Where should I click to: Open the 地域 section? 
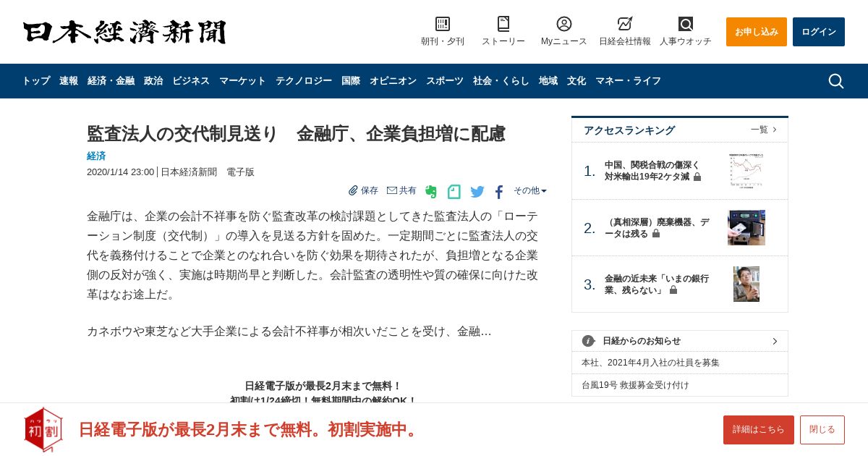click(548, 81)
